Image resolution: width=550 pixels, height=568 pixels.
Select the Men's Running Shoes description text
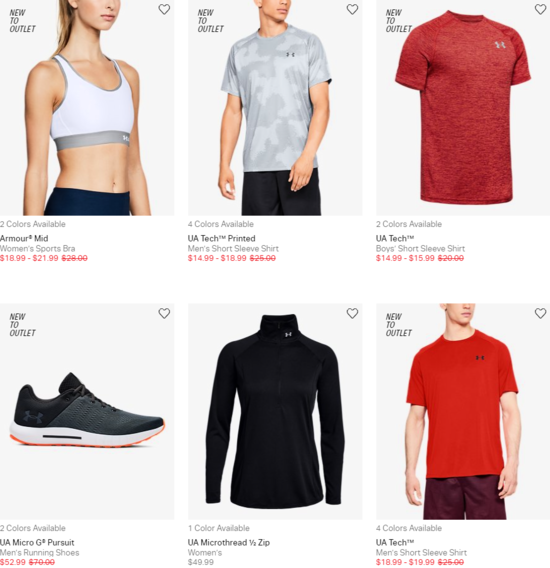pos(39,552)
